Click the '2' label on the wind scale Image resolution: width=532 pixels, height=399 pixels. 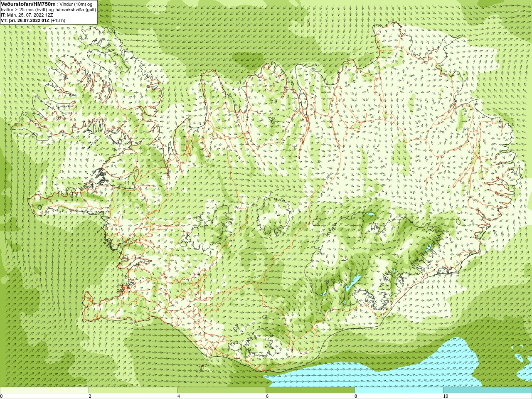click(90, 396)
